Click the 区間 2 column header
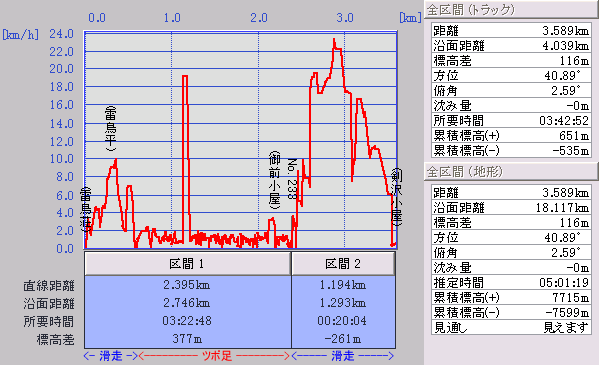 [343, 263]
